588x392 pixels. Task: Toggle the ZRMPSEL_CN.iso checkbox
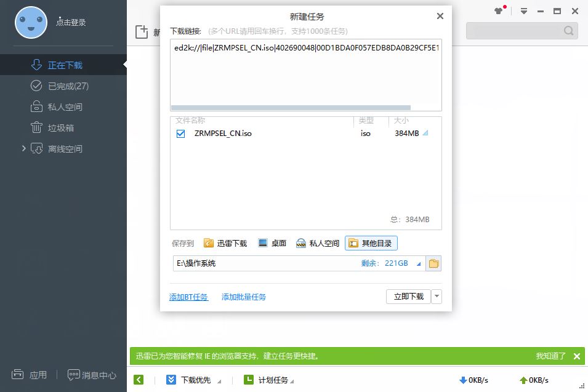pos(181,134)
